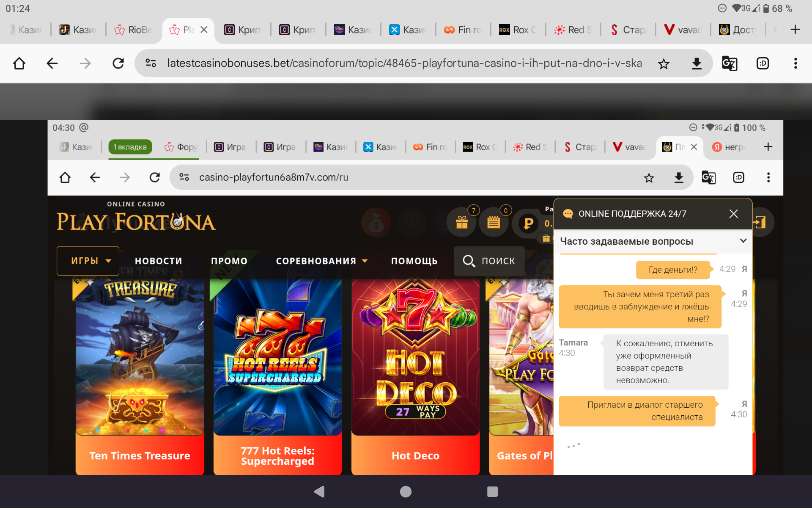Switch to the 'RioBet' browser tab

tap(134, 30)
